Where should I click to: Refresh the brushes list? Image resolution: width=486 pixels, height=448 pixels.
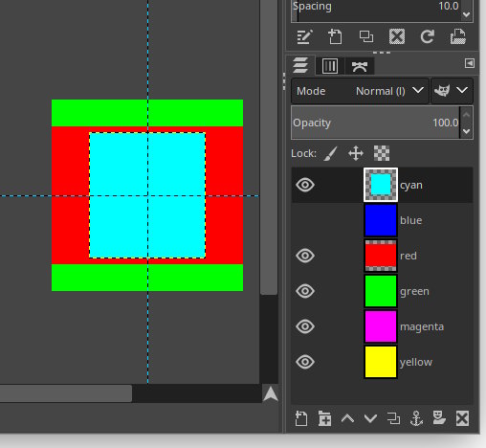(x=428, y=36)
